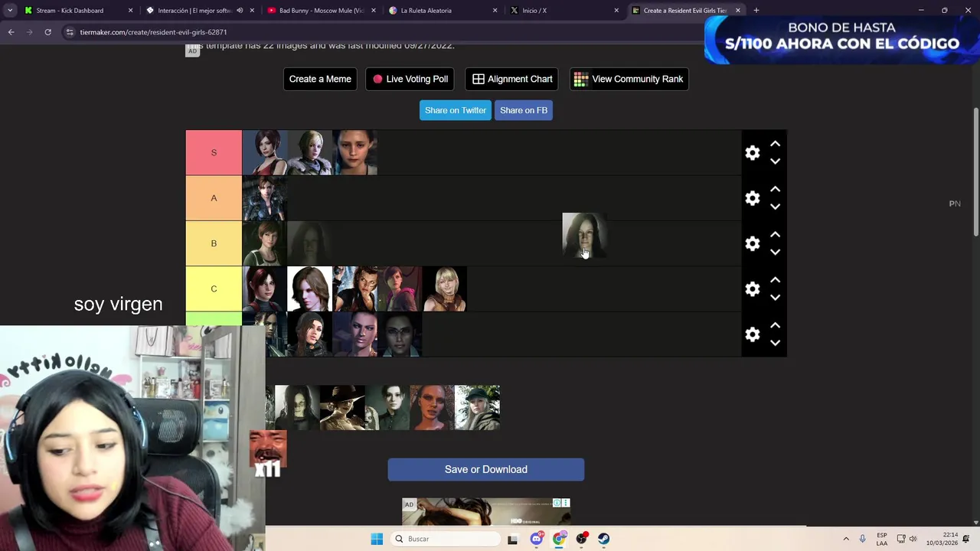Viewport: 980px width, 551px height.
Task: Select third character image in S tier
Action: click(x=355, y=153)
